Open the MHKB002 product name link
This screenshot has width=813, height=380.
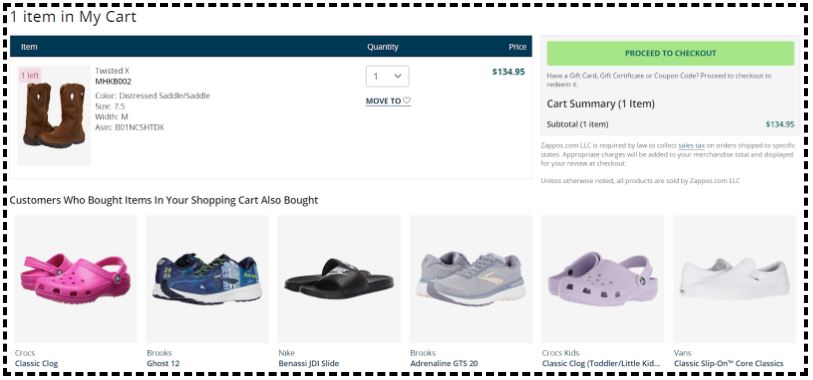point(113,81)
